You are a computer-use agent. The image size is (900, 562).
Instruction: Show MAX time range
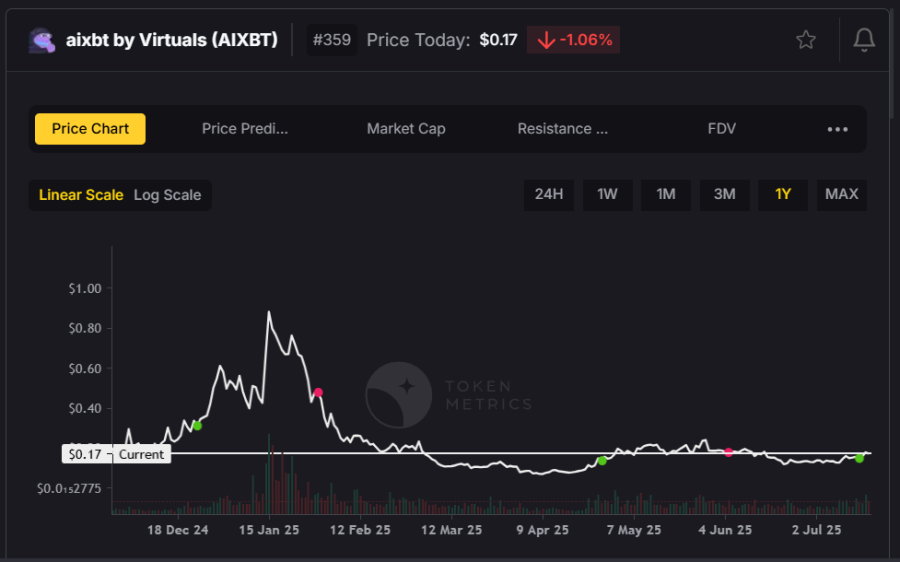pos(841,194)
